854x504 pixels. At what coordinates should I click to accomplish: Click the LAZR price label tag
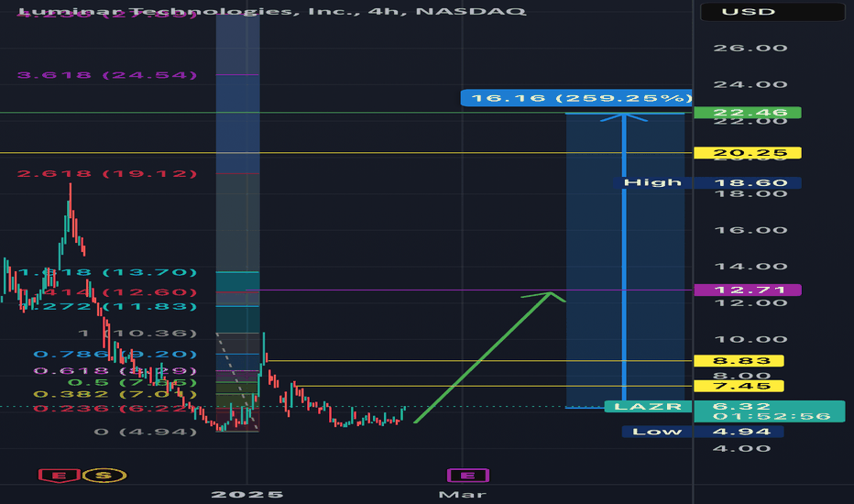point(648,407)
